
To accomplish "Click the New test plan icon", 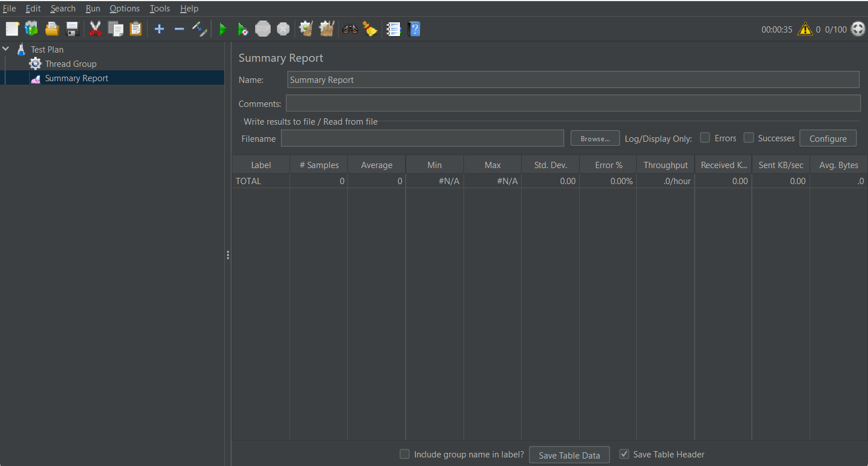I will pos(12,29).
